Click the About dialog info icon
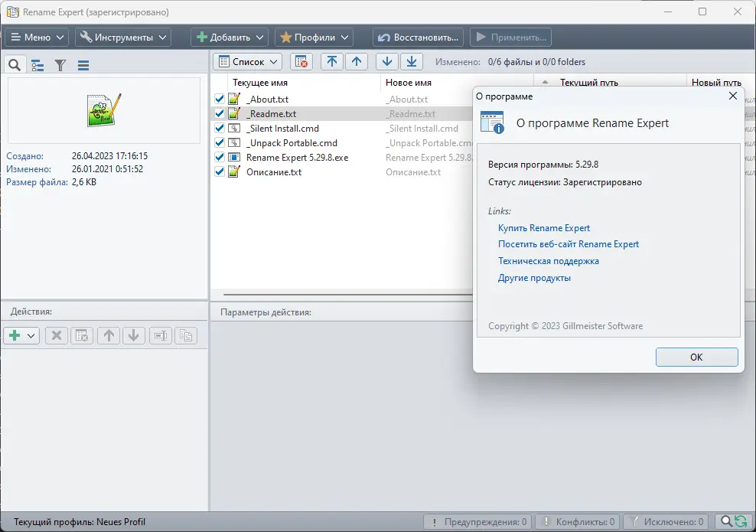This screenshot has height=532, width=756. tap(492, 122)
